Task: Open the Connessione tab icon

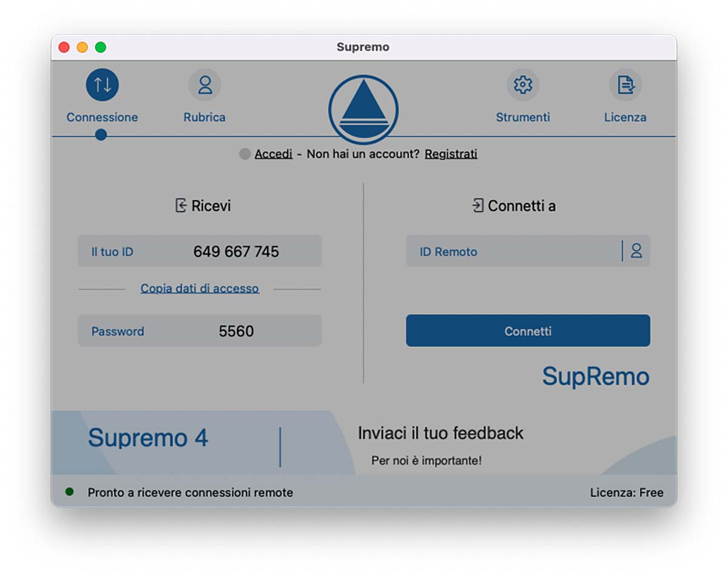Action: pos(102,84)
